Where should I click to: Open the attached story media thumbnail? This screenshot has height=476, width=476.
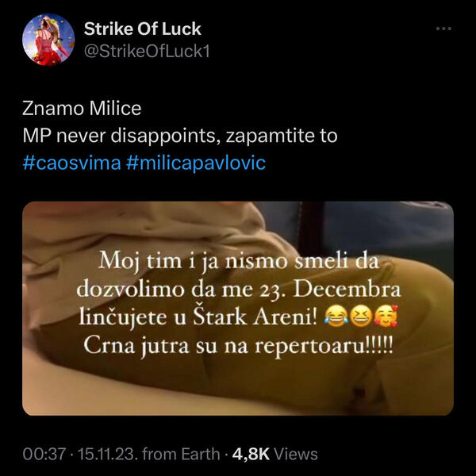click(x=238, y=309)
